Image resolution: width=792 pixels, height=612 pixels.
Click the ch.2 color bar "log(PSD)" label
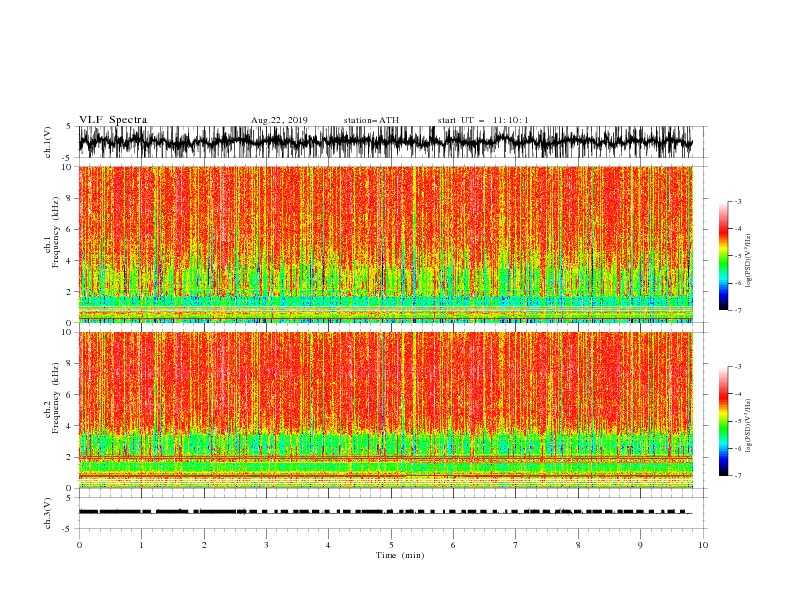click(x=749, y=425)
